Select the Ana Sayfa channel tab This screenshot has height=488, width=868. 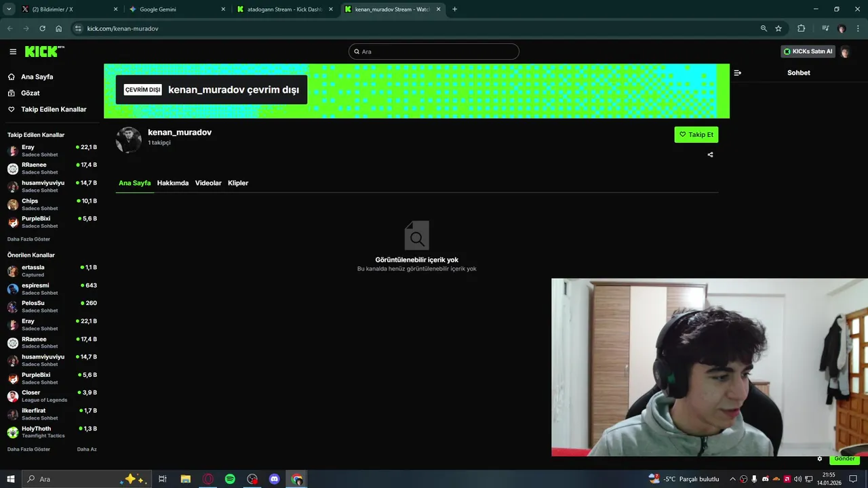(134, 183)
